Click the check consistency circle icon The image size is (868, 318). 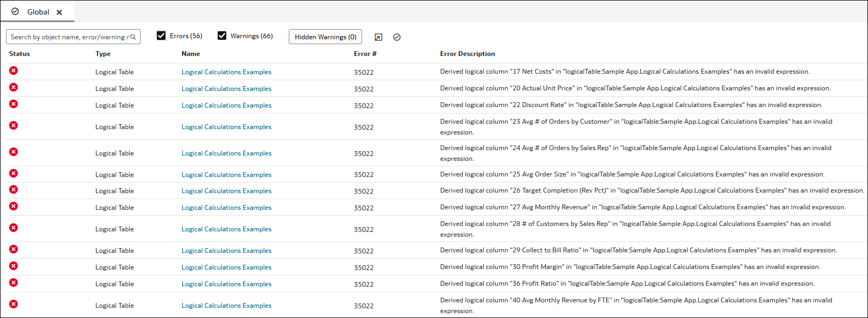tap(397, 37)
